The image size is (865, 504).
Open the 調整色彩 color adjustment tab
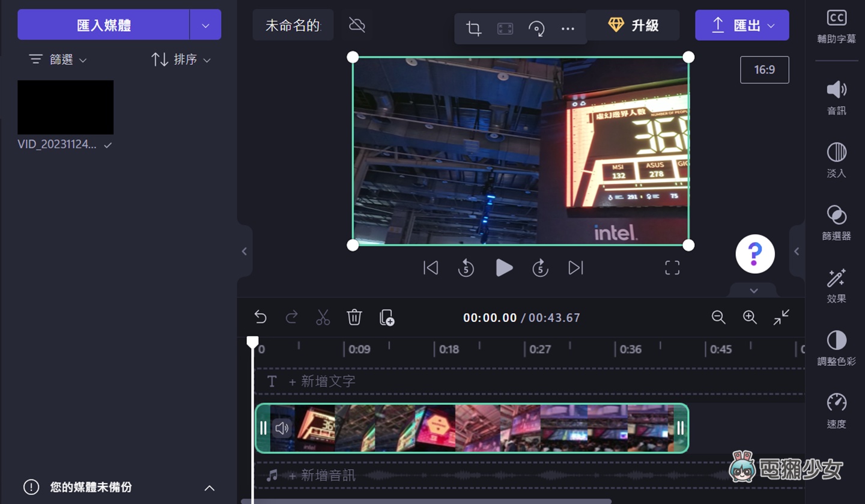click(x=836, y=348)
